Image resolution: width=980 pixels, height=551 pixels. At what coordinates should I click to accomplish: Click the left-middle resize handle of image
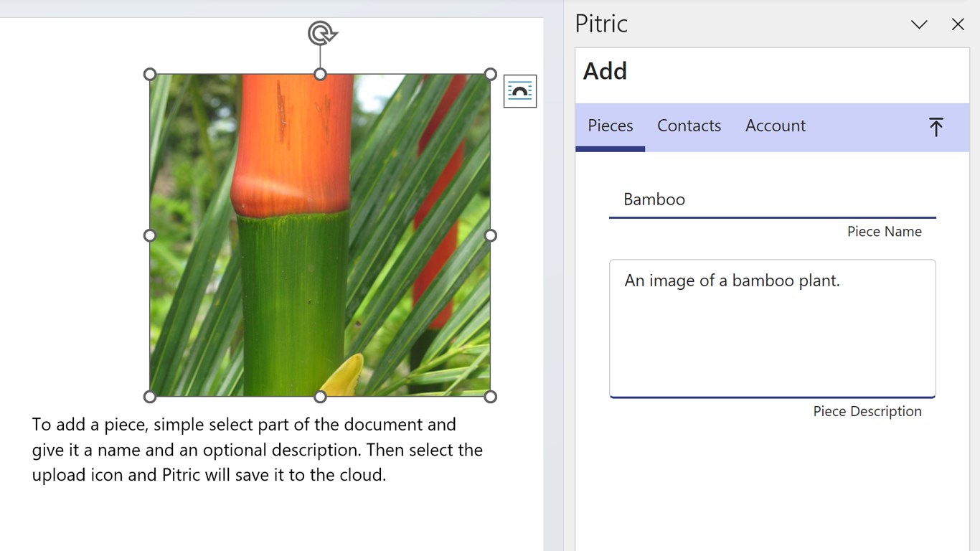coord(150,235)
